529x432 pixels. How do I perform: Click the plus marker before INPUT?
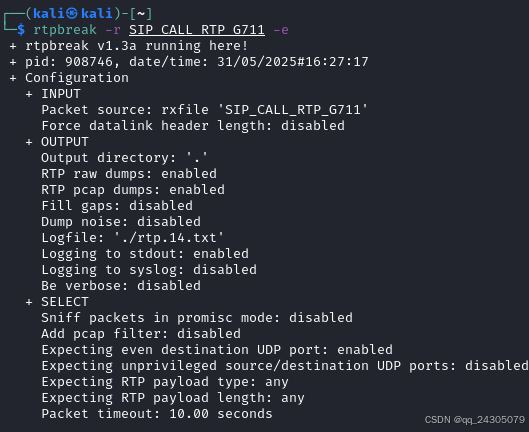click(x=29, y=94)
